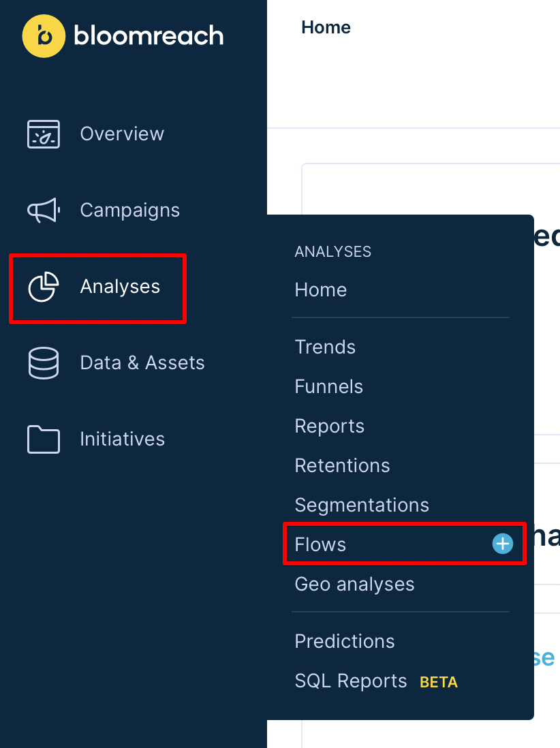
Task: Click the Data & Assets database icon
Action: click(x=44, y=363)
